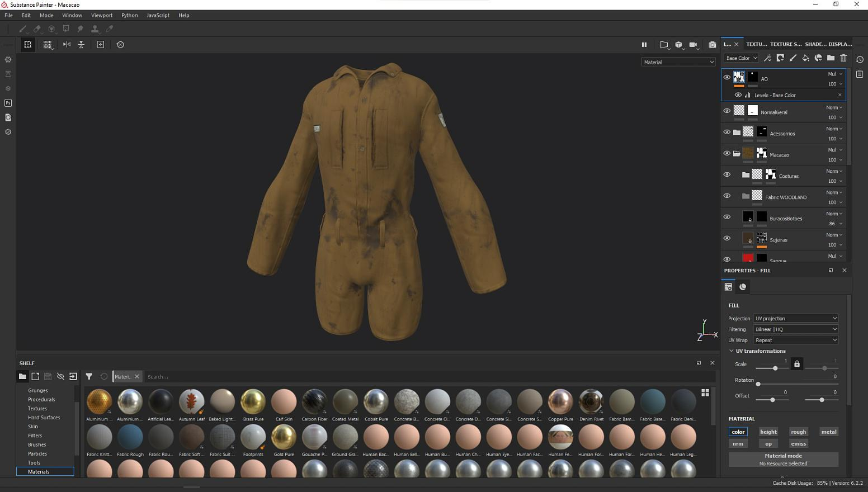Select the Clone stamp tool
868x492 pixels.
click(95, 29)
